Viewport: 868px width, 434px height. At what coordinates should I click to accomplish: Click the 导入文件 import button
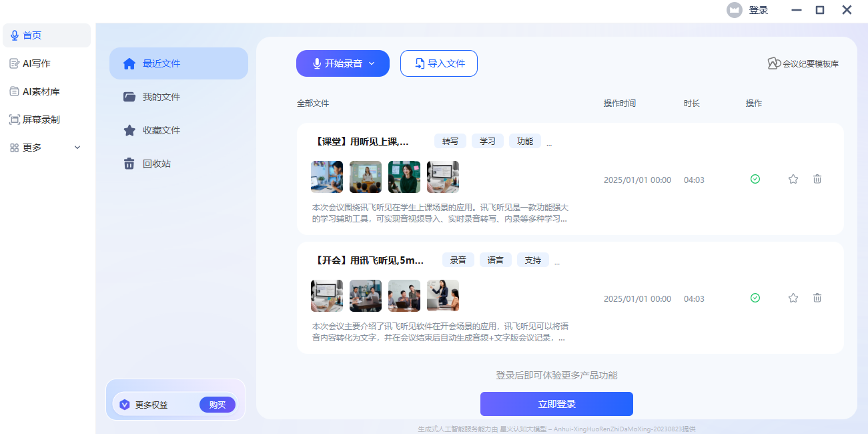point(439,63)
